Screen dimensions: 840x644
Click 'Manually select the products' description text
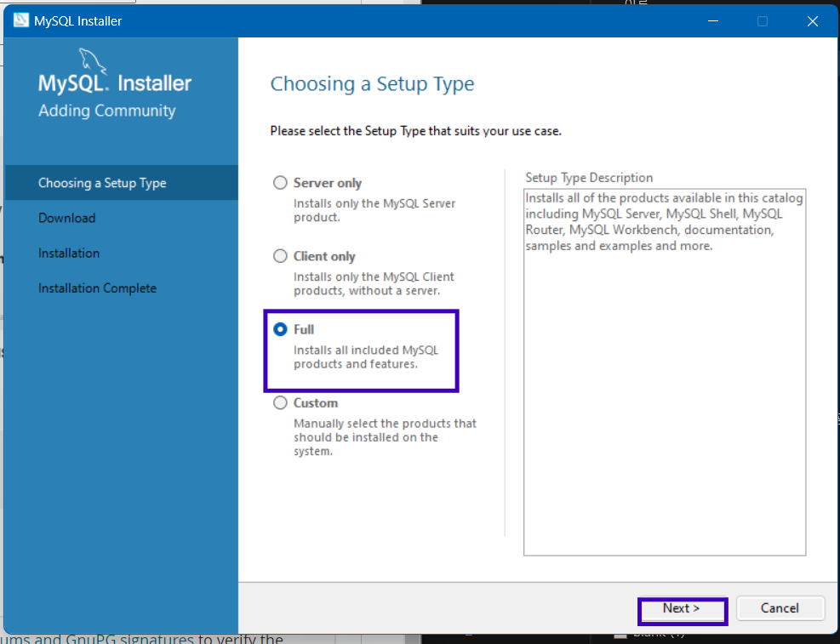coord(385,437)
